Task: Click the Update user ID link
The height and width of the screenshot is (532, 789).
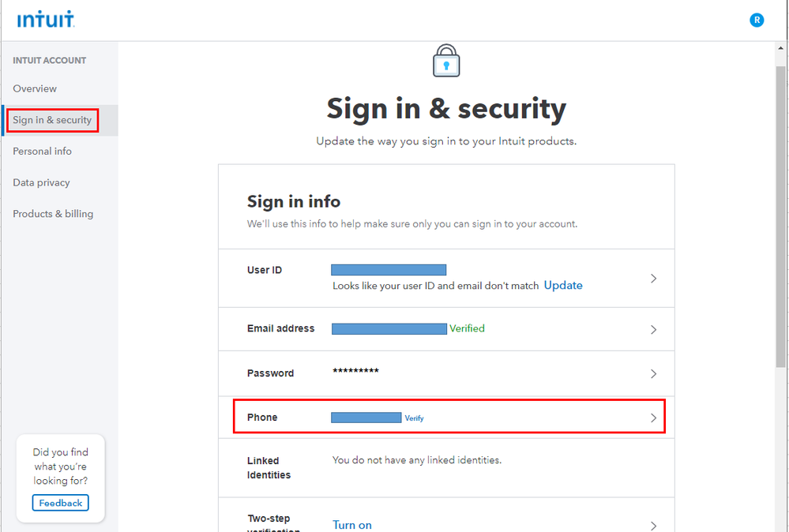Action: click(563, 285)
